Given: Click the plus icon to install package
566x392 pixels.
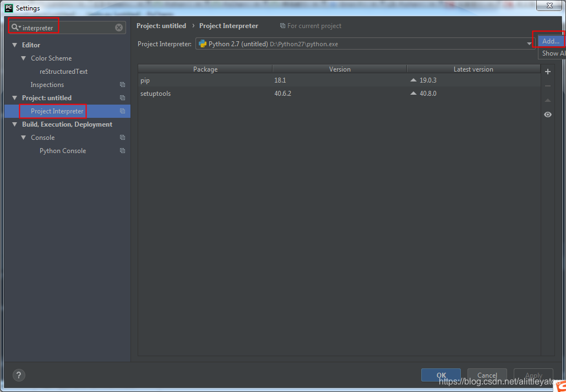Looking at the screenshot, I should point(548,72).
